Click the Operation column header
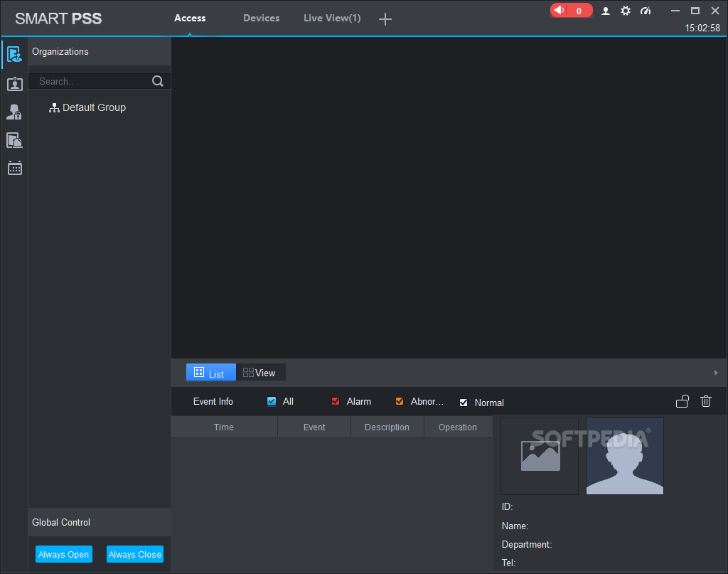The height and width of the screenshot is (574, 728). click(458, 427)
